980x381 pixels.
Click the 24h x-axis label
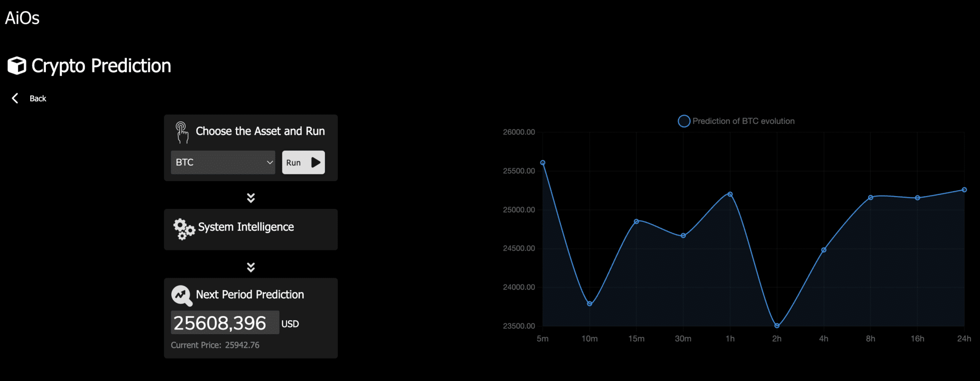click(x=964, y=339)
